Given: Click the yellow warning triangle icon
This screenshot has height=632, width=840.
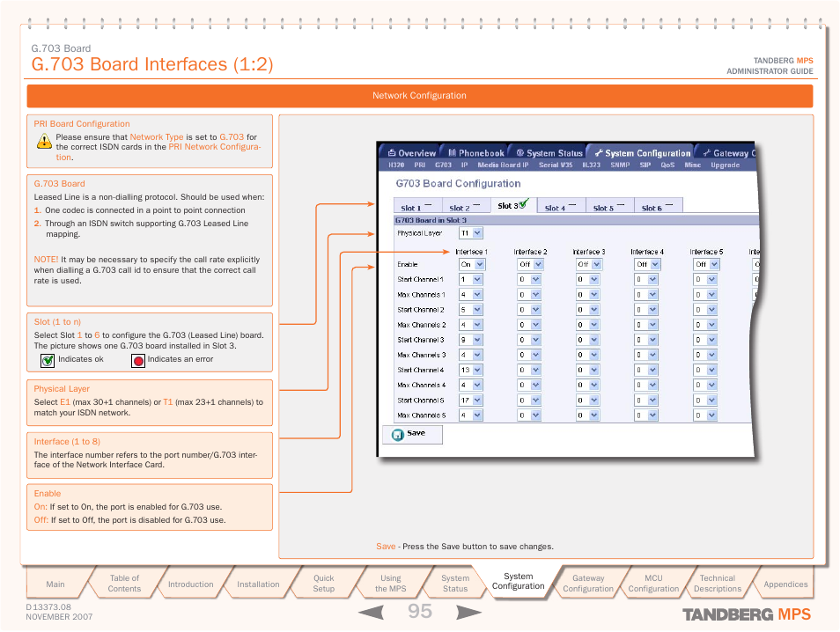Looking at the screenshot, I should coord(44,142).
